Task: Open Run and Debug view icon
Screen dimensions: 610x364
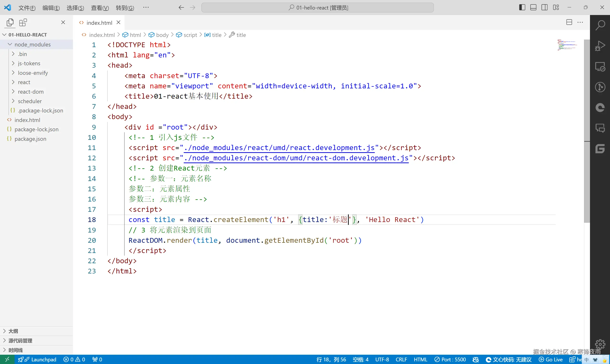Action: [600, 46]
